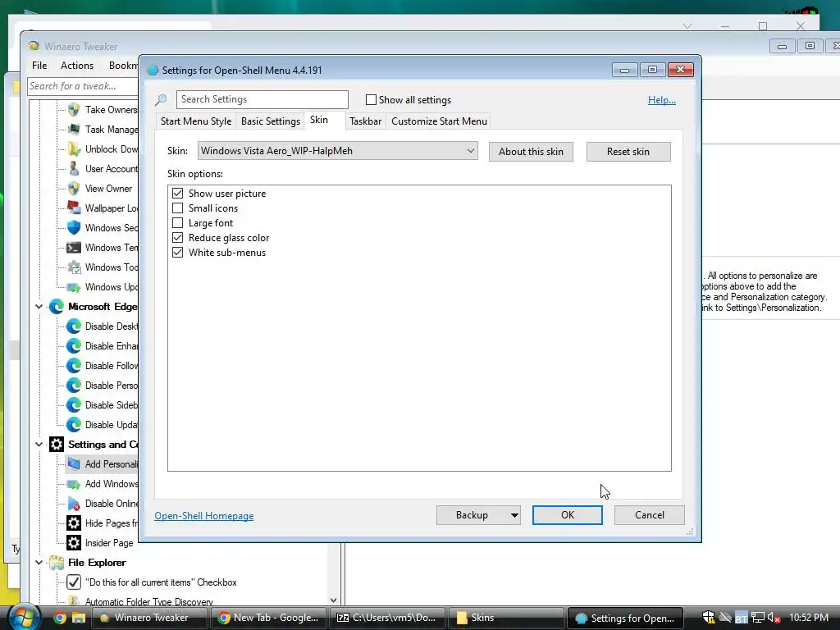Click the View Owner shield icon
Image resolution: width=840 pixels, height=630 pixels.
(x=74, y=189)
